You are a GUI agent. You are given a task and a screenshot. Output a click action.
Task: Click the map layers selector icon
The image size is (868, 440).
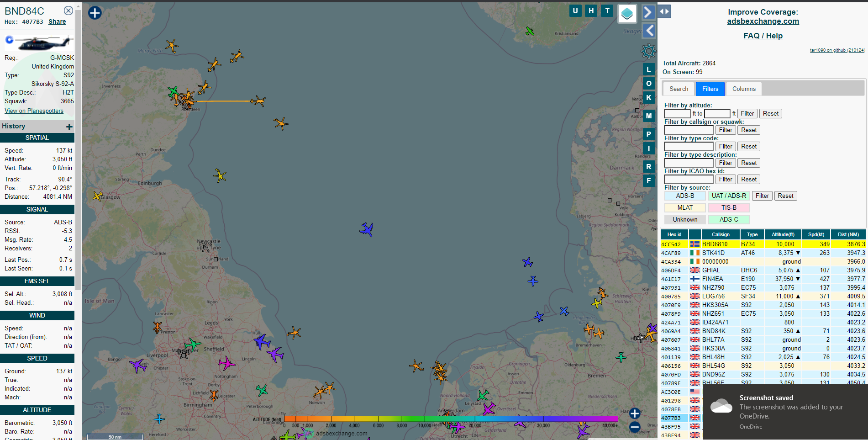click(627, 14)
